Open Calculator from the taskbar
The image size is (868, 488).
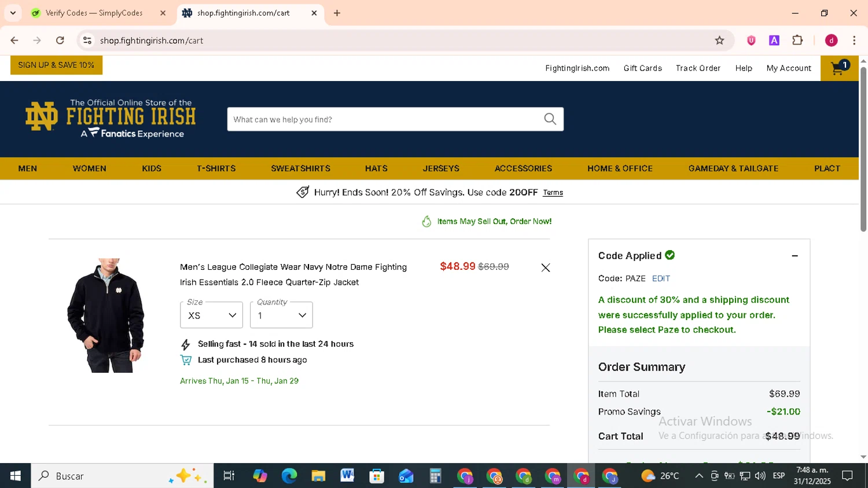tap(435, 476)
